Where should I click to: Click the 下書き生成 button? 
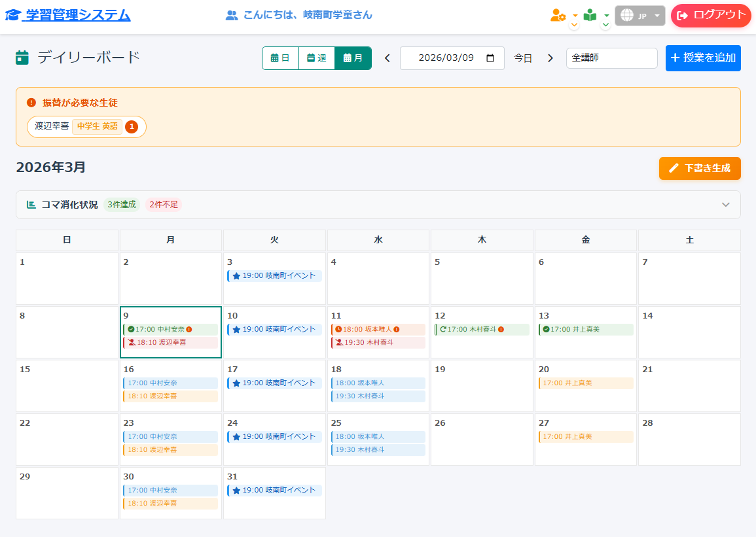(x=700, y=169)
